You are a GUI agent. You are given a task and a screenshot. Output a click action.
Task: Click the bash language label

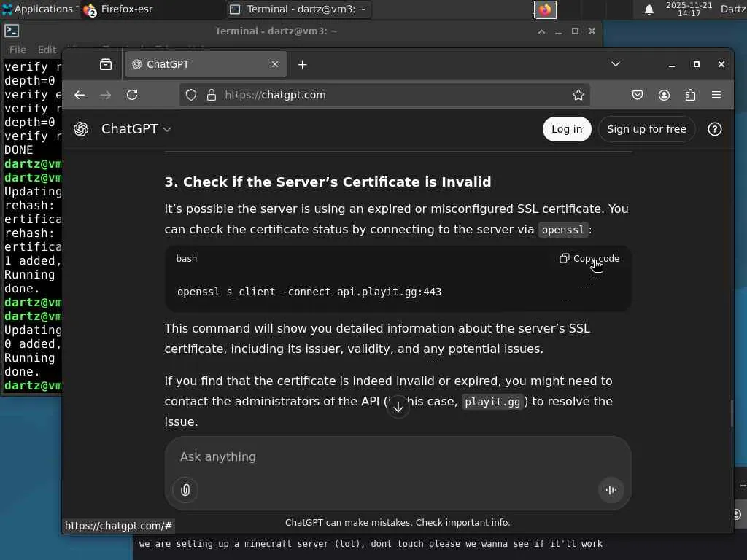(186, 259)
